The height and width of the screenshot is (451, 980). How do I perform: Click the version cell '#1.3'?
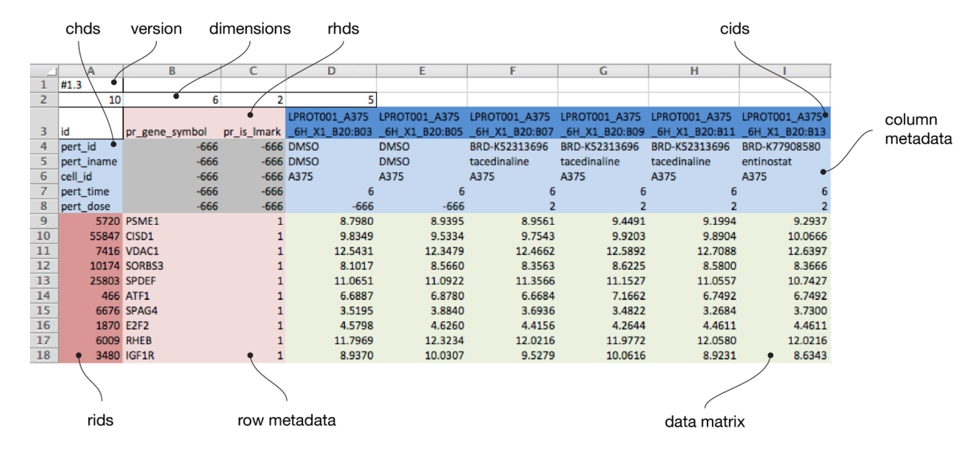coord(91,84)
